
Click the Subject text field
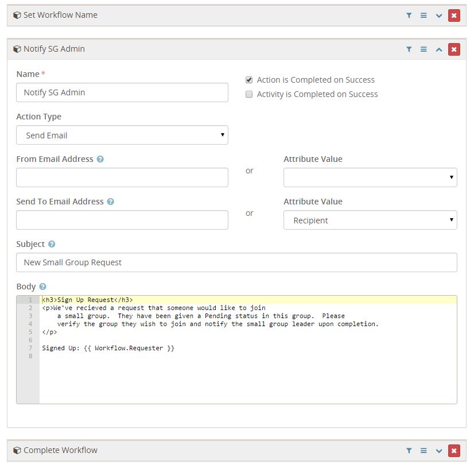point(236,262)
